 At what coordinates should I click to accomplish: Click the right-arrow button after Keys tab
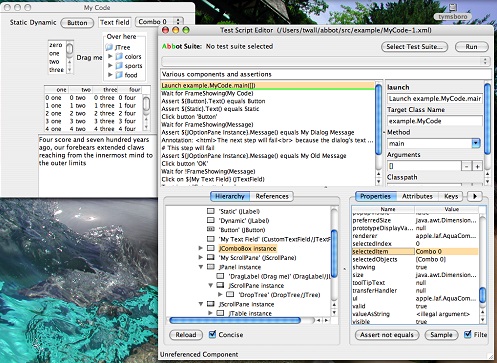pos(475,196)
